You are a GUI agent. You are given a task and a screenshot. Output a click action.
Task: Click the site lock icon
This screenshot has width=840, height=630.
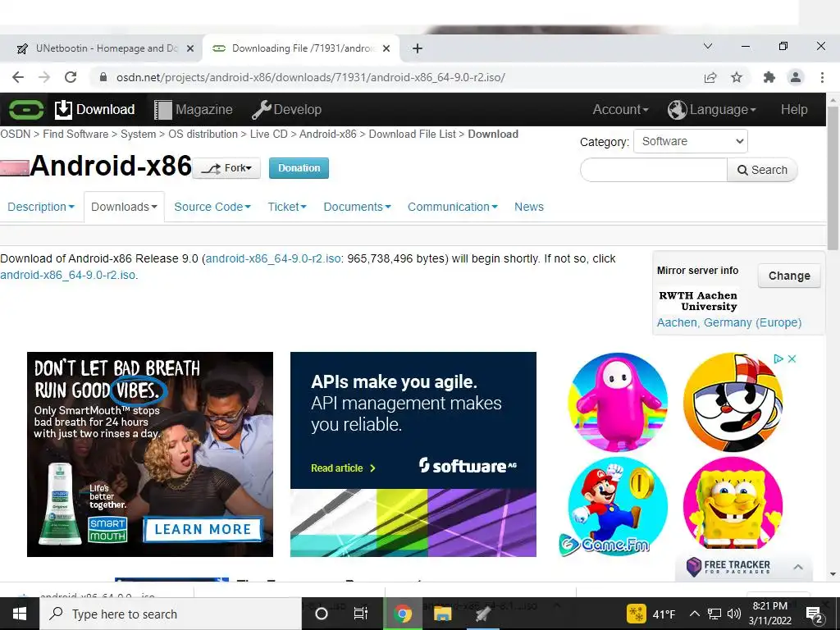[x=103, y=78]
